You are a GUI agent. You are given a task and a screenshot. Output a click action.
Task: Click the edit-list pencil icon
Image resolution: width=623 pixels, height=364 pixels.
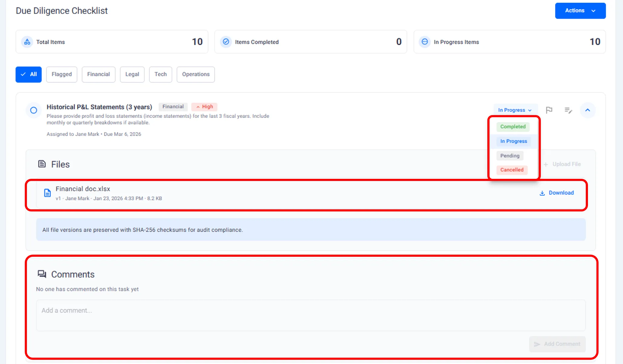568,110
